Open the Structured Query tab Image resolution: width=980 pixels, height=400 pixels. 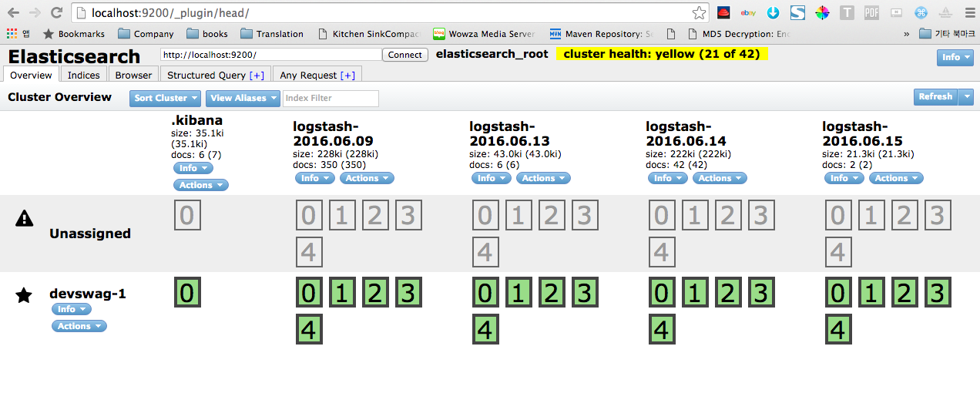(215, 75)
